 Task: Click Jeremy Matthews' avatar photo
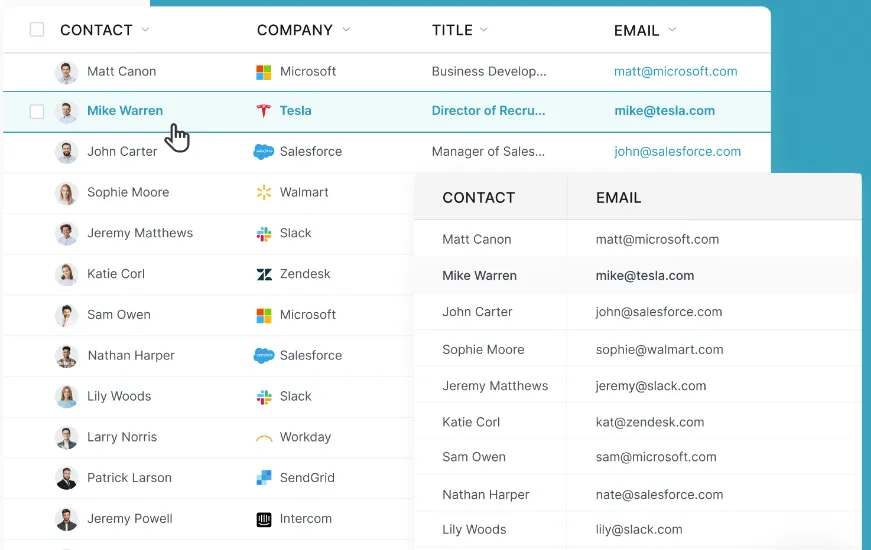pos(66,234)
